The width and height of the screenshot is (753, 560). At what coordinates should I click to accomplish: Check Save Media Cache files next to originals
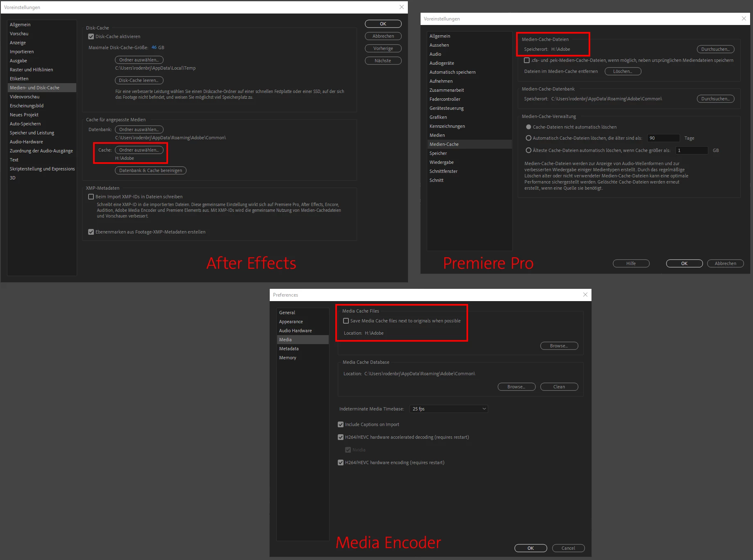click(x=346, y=321)
